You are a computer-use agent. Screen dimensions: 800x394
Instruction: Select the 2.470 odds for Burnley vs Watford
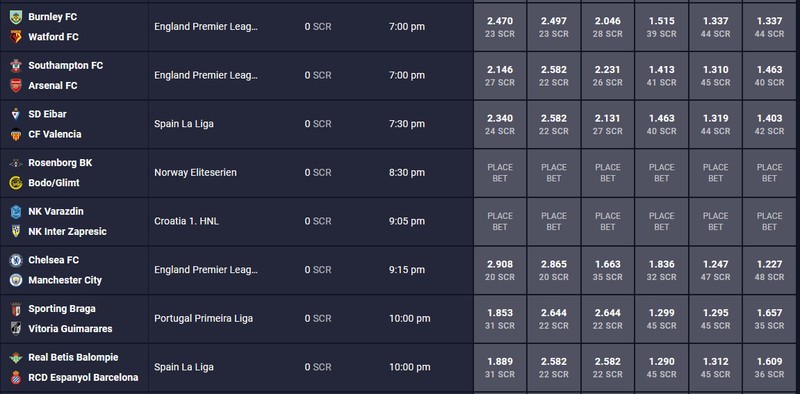(499, 27)
